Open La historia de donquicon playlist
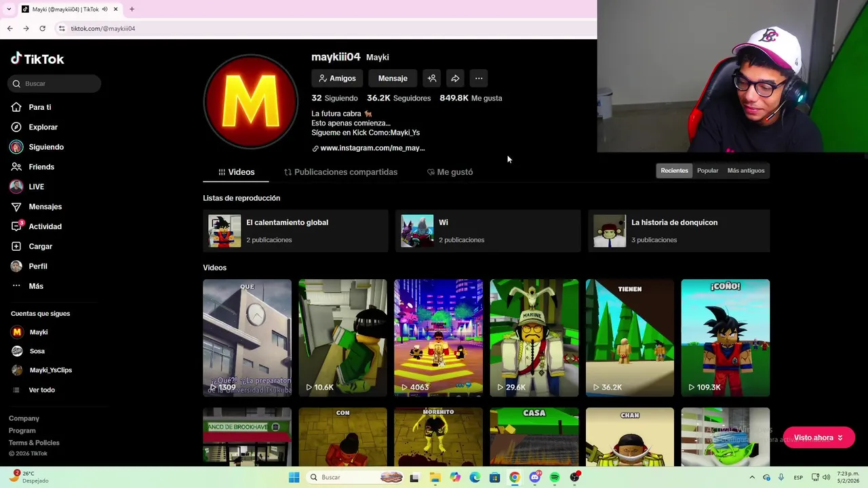This screenshot has height=488, width=868. click(x=679, y=231)
